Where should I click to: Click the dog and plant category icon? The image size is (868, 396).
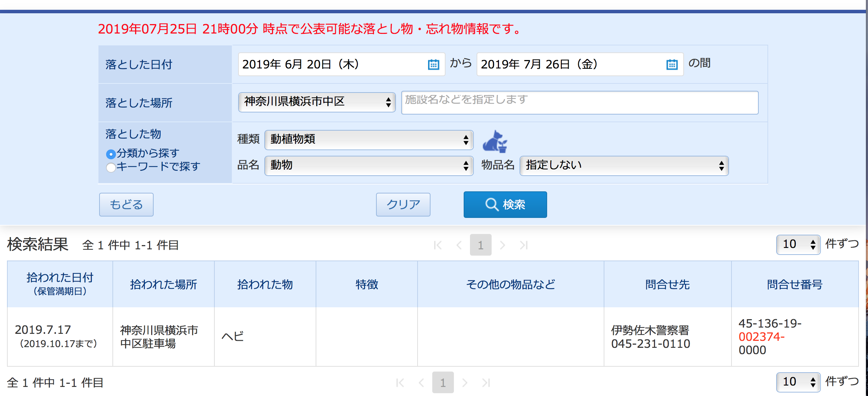pyautogui.click(x=494, y=141)
